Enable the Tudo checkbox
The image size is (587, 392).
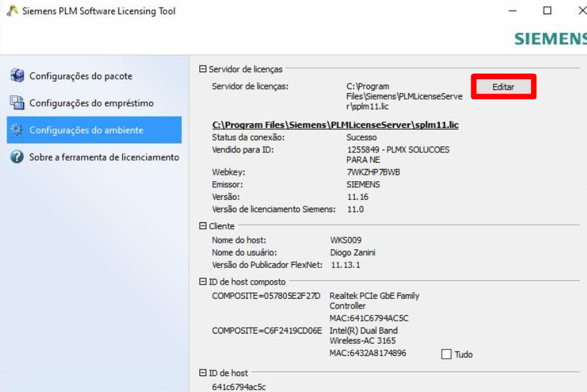[446, 354]
